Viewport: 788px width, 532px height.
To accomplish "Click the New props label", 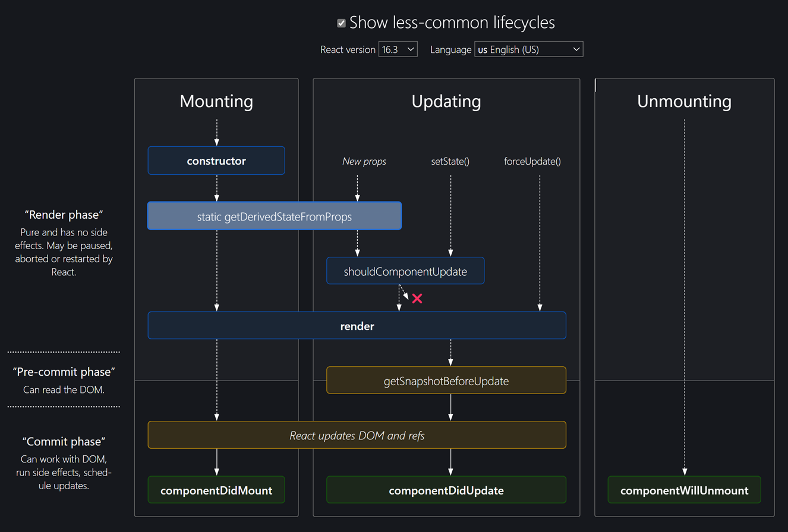I will [364, 161].
